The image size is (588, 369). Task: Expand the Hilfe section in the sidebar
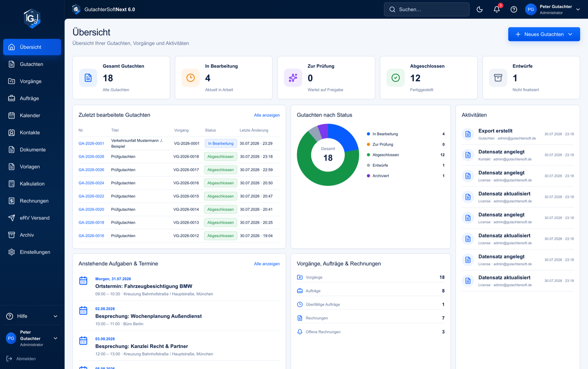coord(32,316)
